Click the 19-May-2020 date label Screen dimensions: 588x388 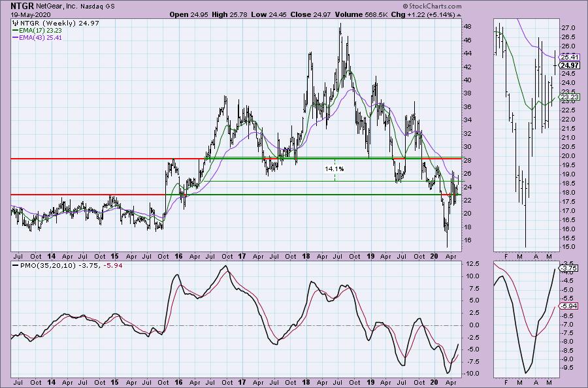click(30, 14)
